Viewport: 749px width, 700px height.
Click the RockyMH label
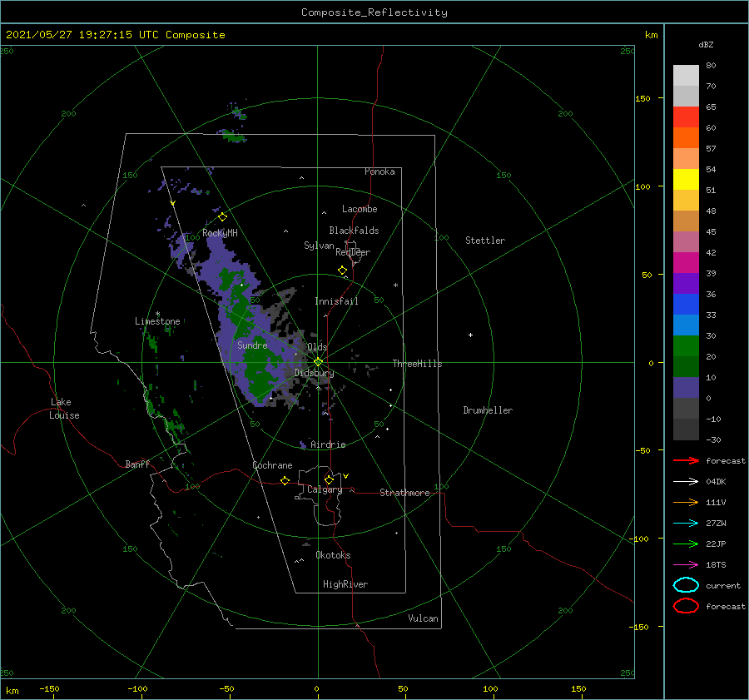click(x=220, y=233)
